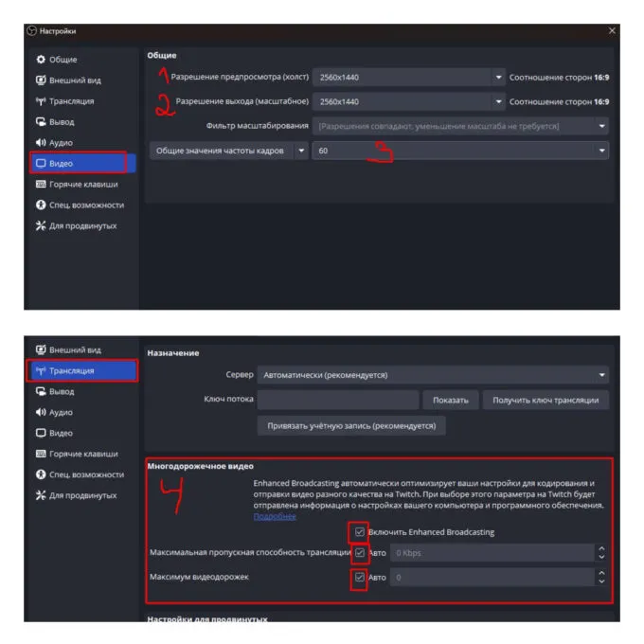Click the Трансляция antenna icon in the top sidebar
Image resolution: width=644 pixels, height=644 pixels.
tap(40, 101)
